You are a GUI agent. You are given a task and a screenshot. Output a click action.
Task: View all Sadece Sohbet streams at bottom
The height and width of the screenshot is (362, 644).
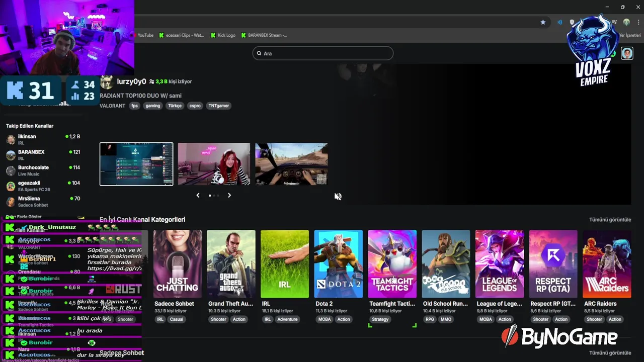610,353
